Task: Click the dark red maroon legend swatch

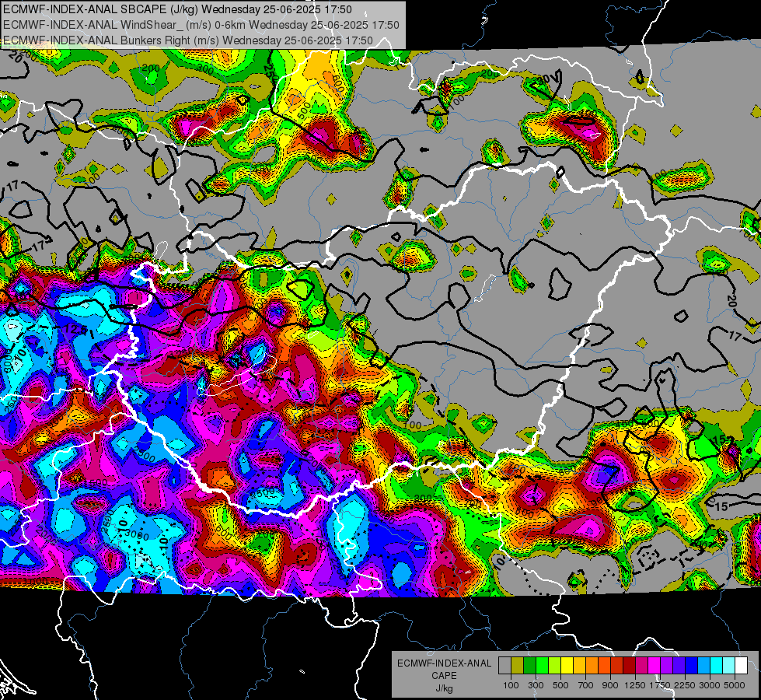Action: 629,666
